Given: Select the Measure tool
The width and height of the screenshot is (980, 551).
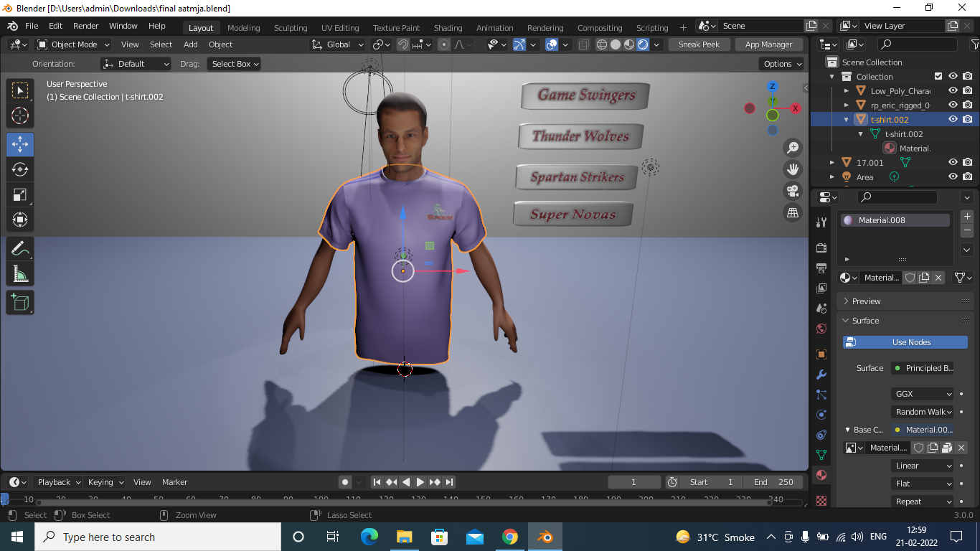Looking at the screenshot, I should coord(20,274).
